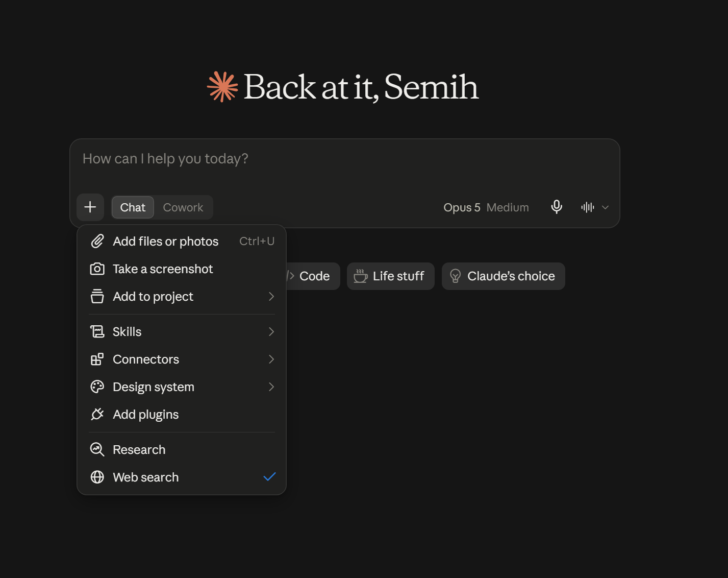
Task: Expand the Connectors submenu arrow
Action: point(271,359)
